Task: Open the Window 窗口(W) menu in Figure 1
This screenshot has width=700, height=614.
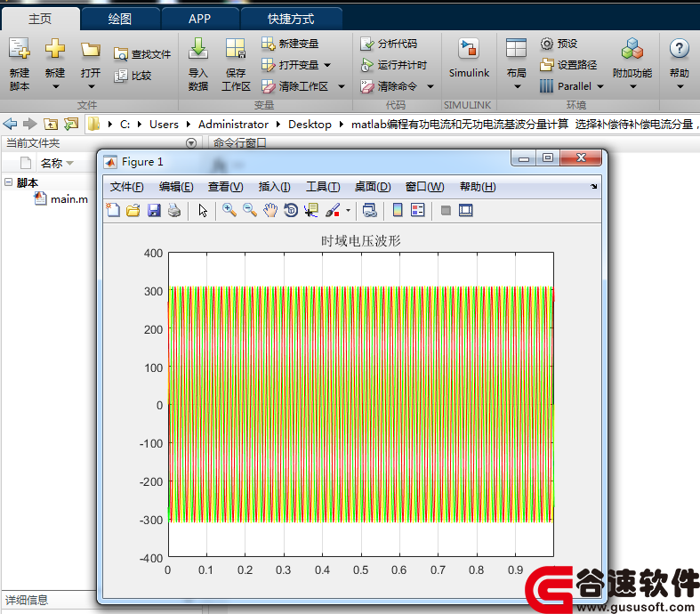Action: 424,187
